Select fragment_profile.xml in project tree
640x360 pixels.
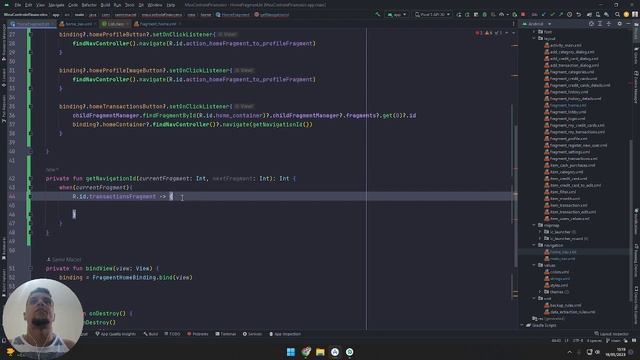pyautogui.click(x=566, y=138)
